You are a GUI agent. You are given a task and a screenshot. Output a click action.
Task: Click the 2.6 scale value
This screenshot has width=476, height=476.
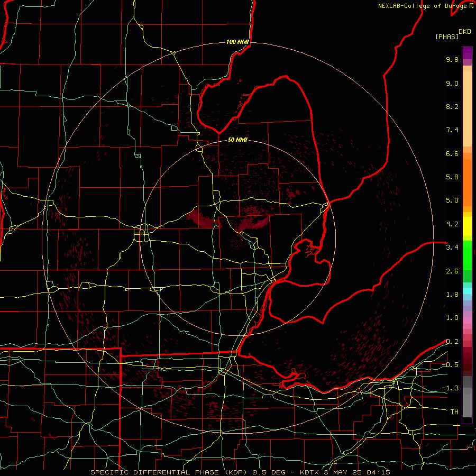click(452, 271)
